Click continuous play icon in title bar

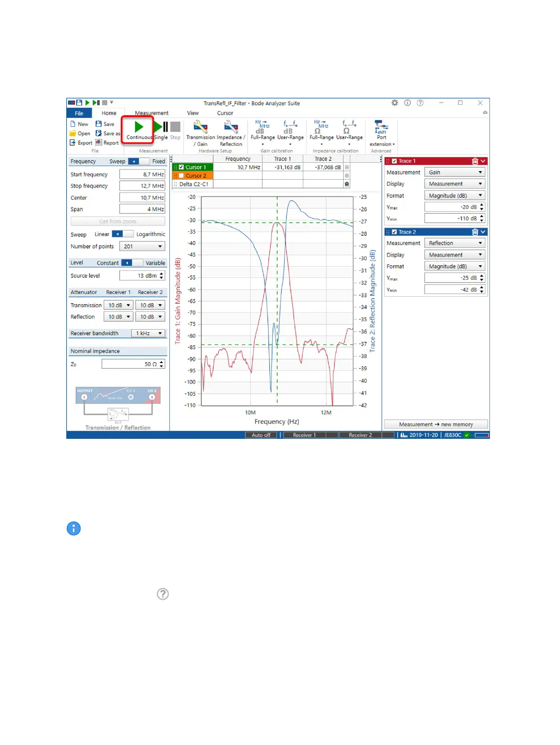click(x=87, y=103)
